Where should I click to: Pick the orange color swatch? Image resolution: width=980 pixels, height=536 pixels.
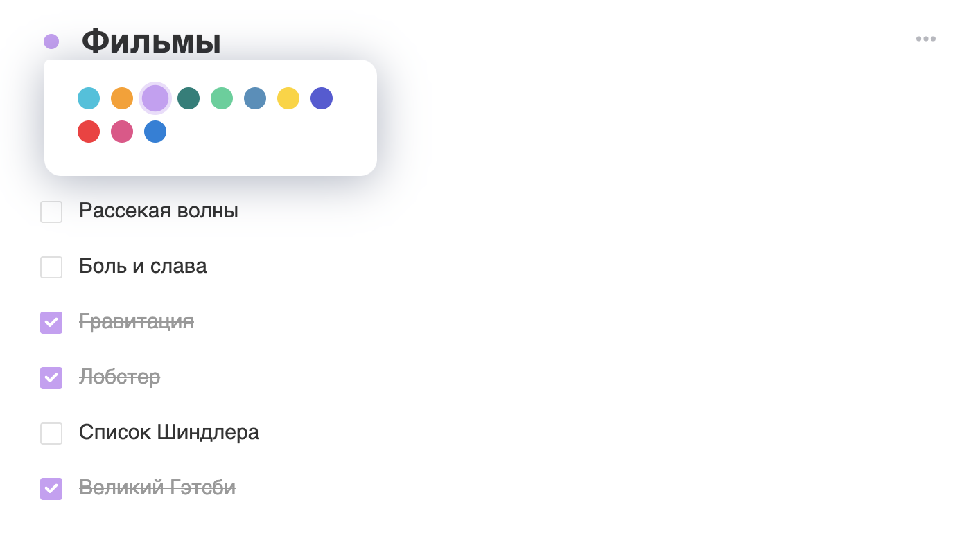(122, 98)
